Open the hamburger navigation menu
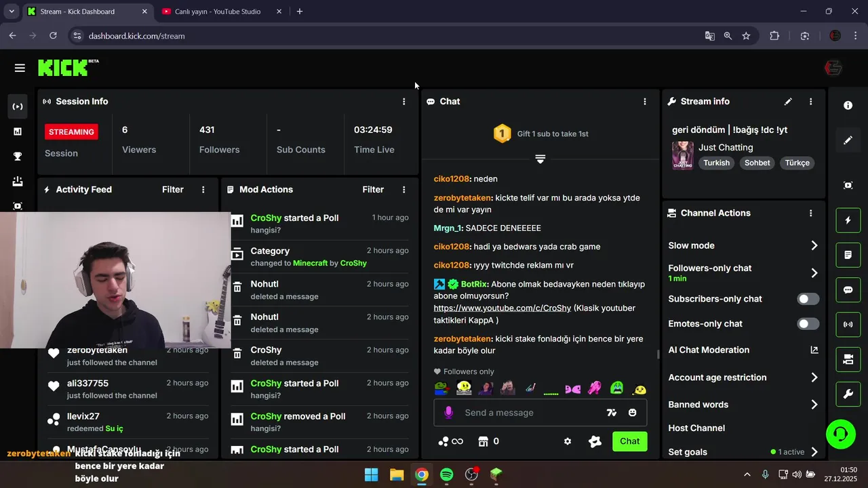Screen dimensions: 868x488 click(20, 68)
